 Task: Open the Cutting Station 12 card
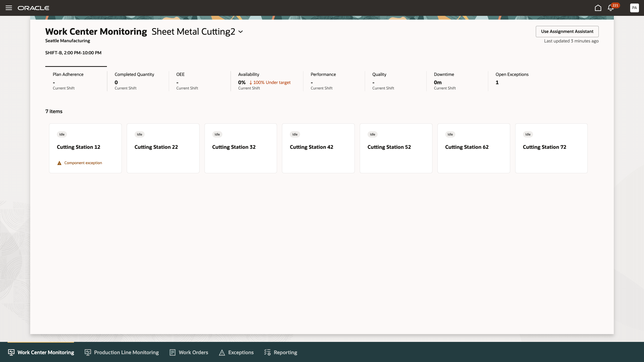(x=85, y=148)
